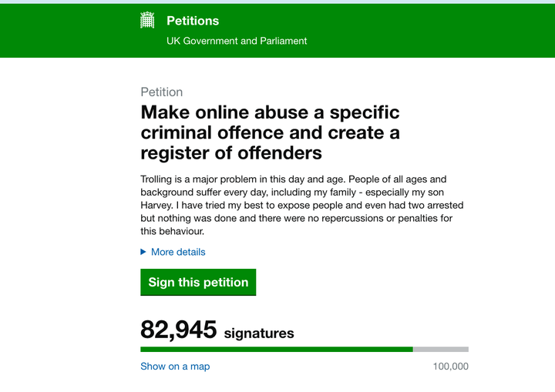Click the green signature progress bar
The width and height of the screenshot is (555, 392).
click(x=277, y=350)
